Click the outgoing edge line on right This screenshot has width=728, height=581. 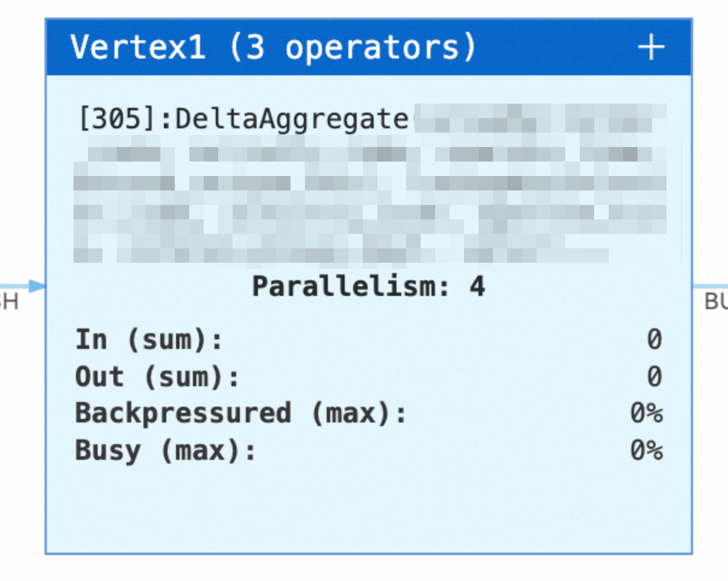710,286
